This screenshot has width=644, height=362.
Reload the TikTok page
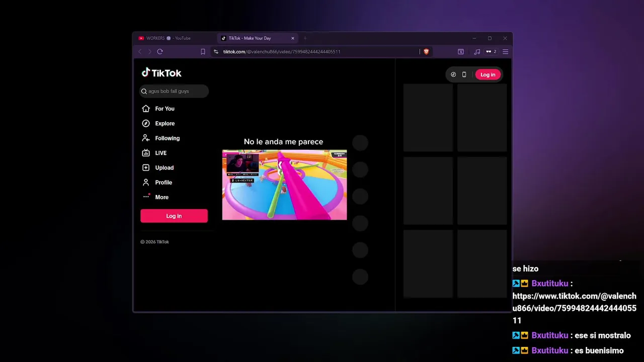pos(160,51)
